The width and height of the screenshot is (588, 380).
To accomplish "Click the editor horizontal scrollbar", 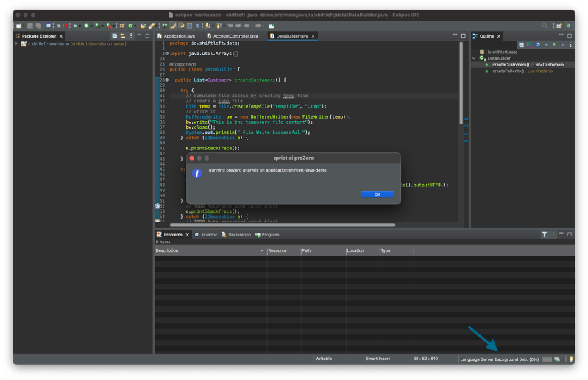I will point(283,225).
